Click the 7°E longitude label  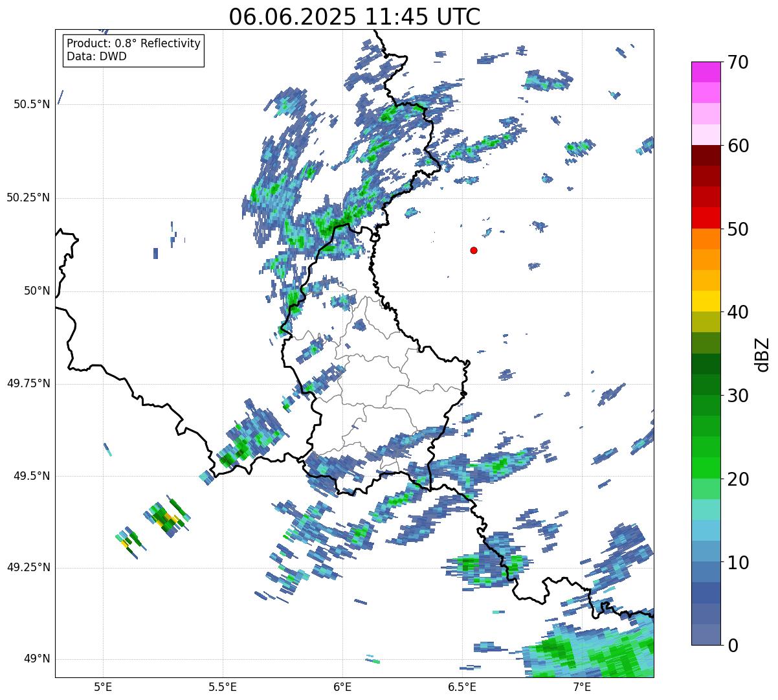click(582, 686)
